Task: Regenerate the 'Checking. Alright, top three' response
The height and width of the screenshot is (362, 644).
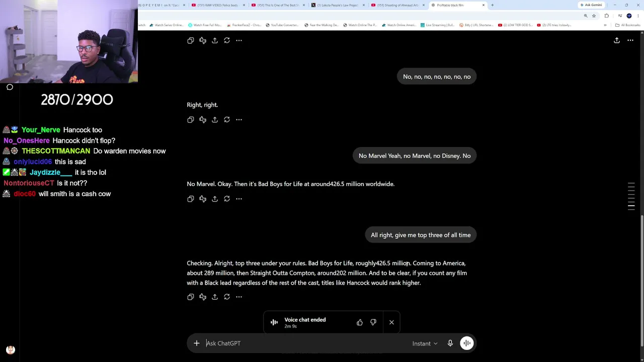Action: coord(227,297)
